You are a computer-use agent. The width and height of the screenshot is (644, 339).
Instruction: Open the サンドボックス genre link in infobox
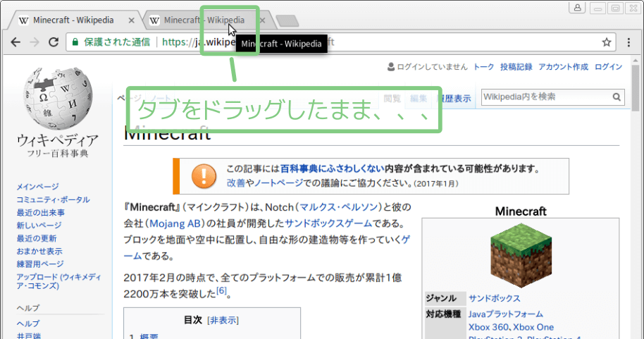point(494,298)
